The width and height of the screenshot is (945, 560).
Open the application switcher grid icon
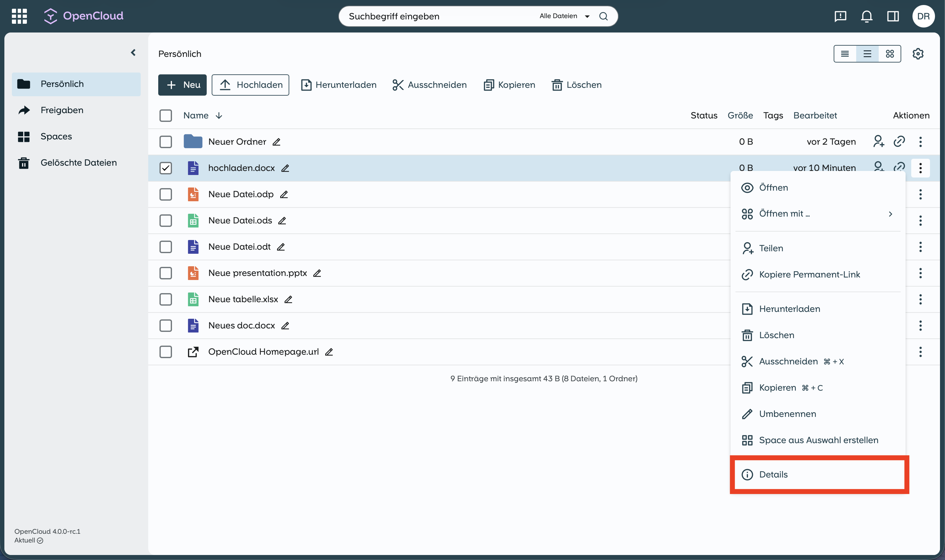19,16
